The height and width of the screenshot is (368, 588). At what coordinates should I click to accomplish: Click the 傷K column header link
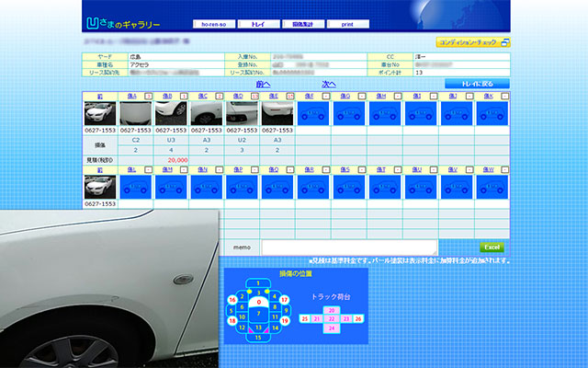coord(488,97)
